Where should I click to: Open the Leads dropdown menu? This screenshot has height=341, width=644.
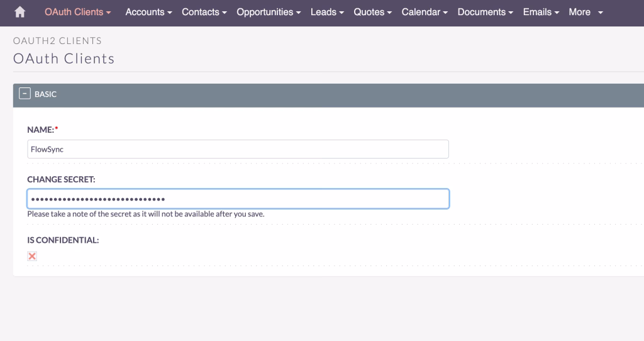(327, 12)
